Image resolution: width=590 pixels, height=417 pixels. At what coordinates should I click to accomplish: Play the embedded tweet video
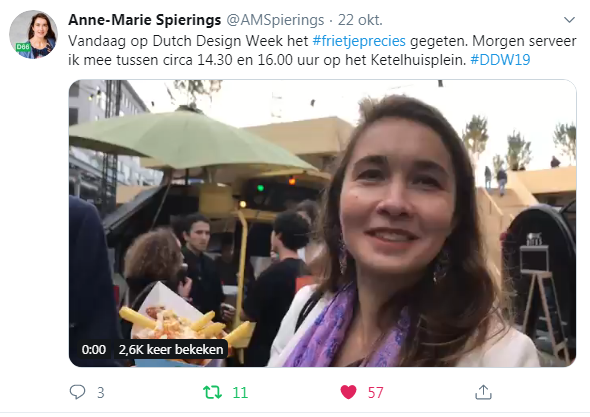pos(322,223)
